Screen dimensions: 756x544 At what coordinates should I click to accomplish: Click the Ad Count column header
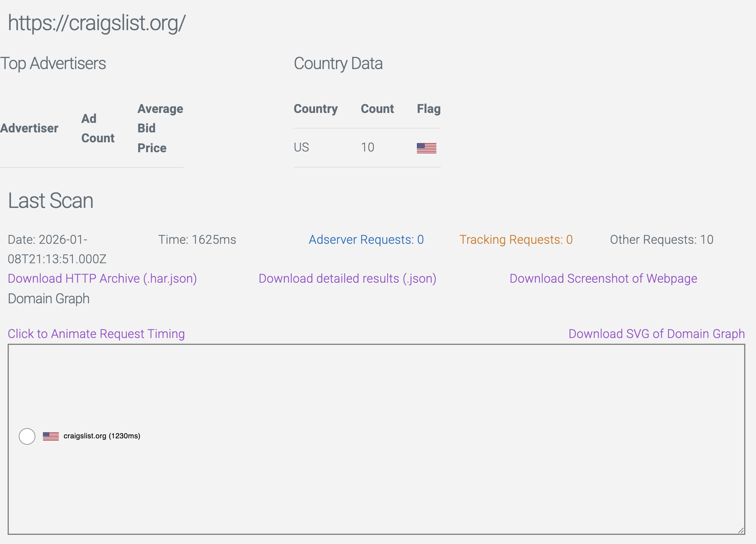click(x=98, y=128)
